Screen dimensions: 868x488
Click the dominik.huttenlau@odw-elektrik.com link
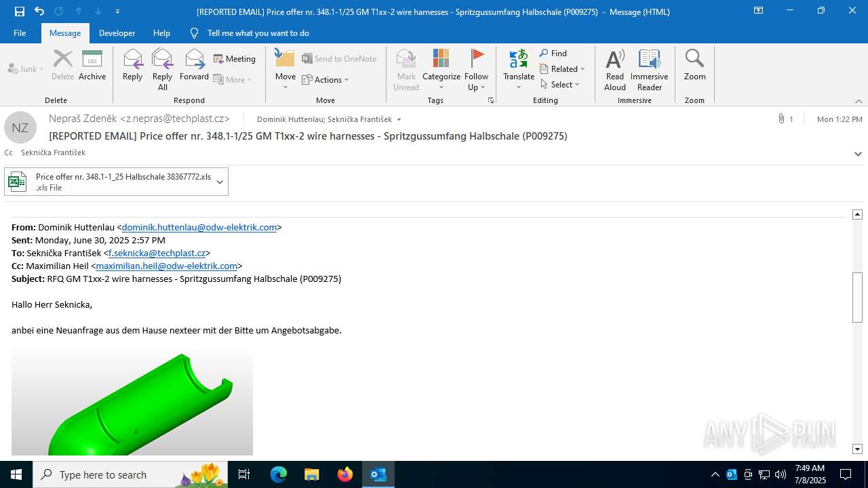[x=199, y=228]
